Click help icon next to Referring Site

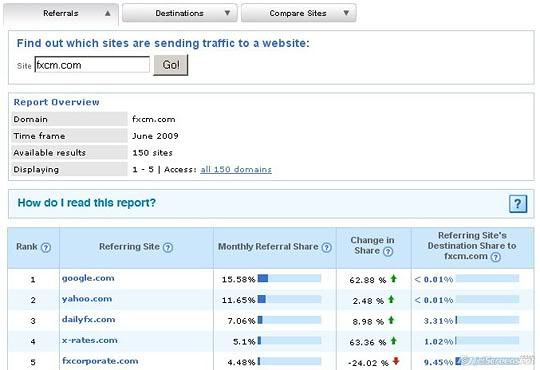click(x=168, y=247)
